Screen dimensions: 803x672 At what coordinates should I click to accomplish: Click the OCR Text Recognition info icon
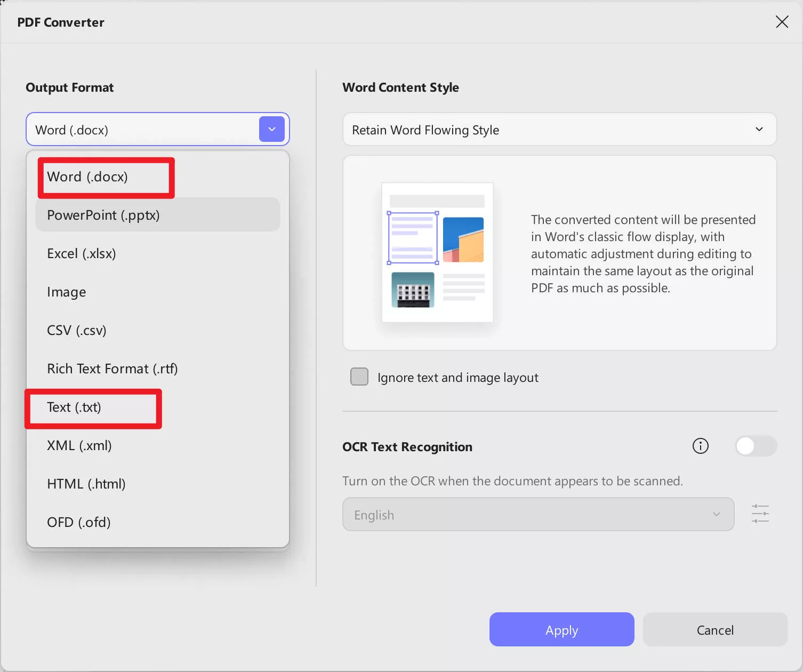click(700, 446)
